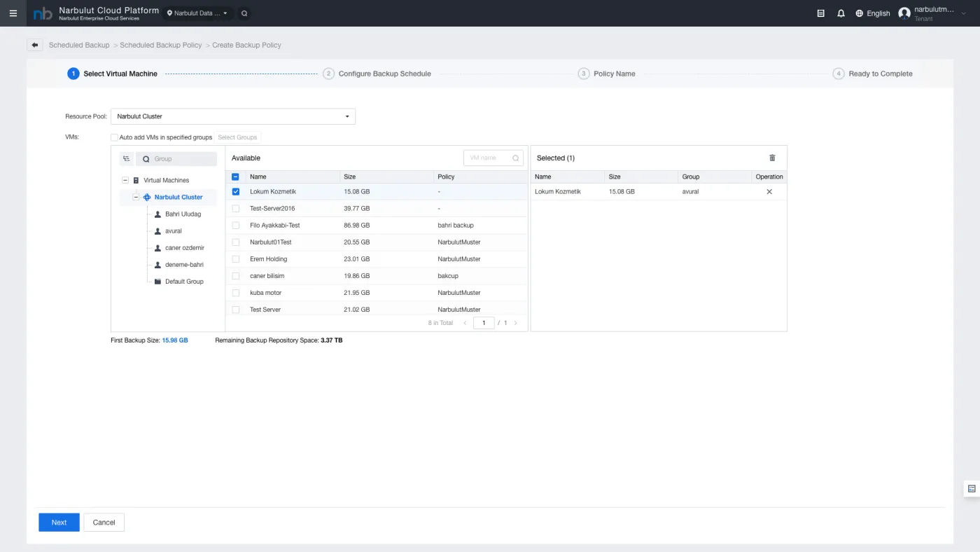Open the hamburger main menu
Screen dimensions: 980x552
pyautogui.click(x=13, y=13)
